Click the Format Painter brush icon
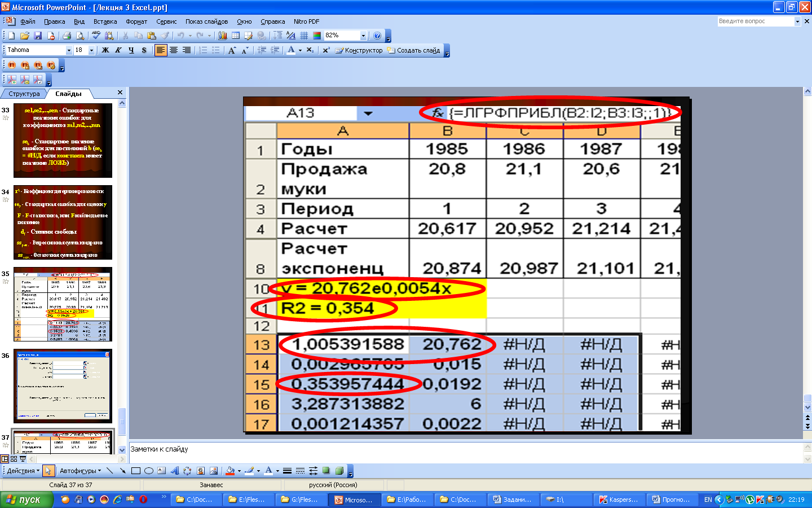Viewport: 812px width, 508px height. pos(165,36)
